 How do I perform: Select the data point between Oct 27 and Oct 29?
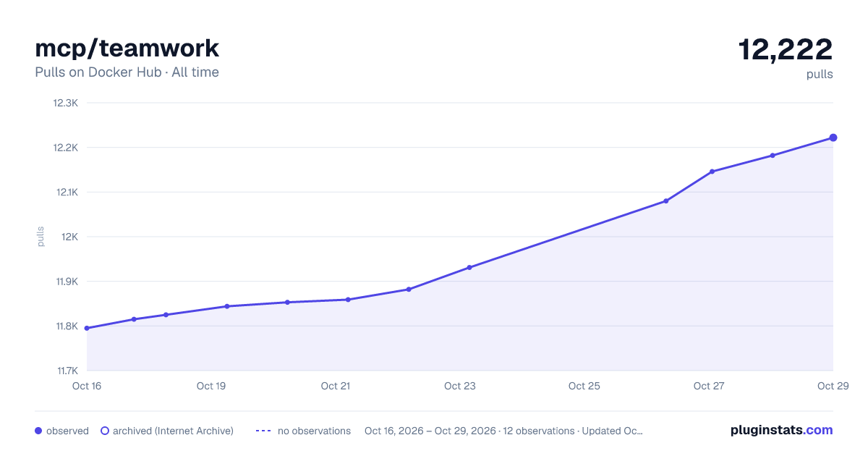(773, 156)
